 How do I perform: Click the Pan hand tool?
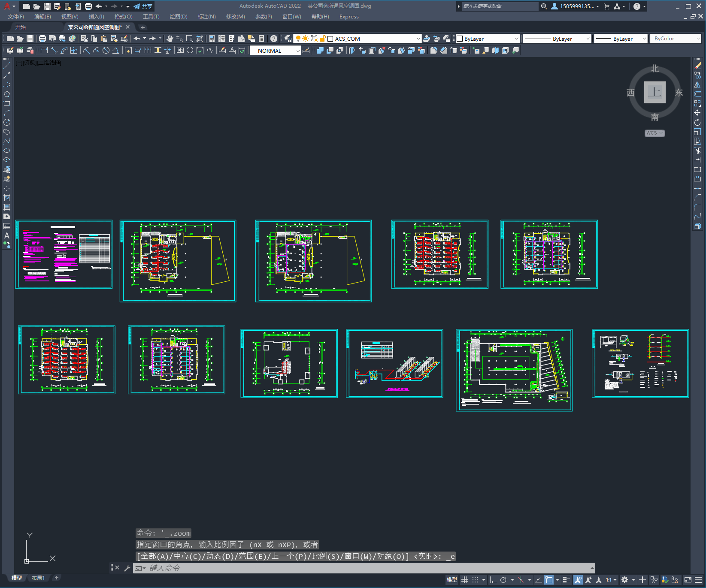(170, 39)
